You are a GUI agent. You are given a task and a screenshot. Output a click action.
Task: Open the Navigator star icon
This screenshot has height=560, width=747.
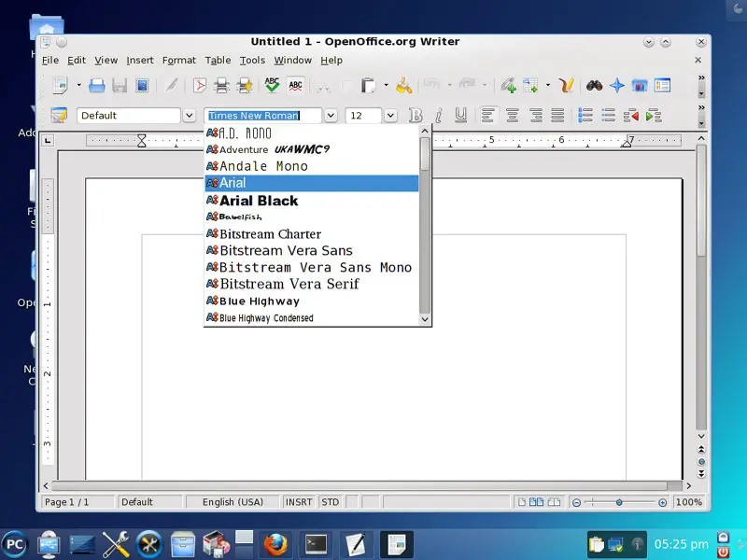[617, 86]
